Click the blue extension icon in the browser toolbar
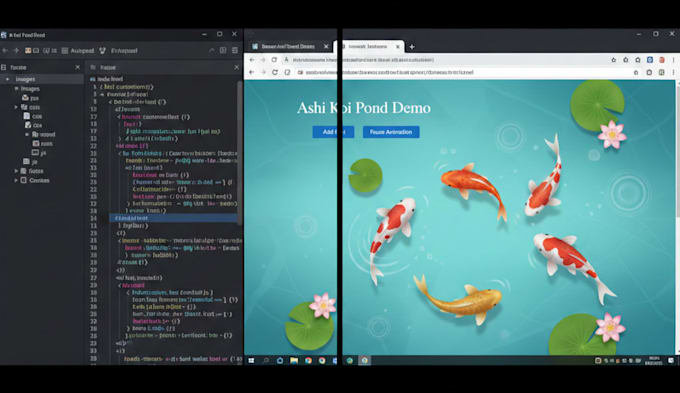The height and width of the screenshot is (393, 680). (x=650, y=60)
